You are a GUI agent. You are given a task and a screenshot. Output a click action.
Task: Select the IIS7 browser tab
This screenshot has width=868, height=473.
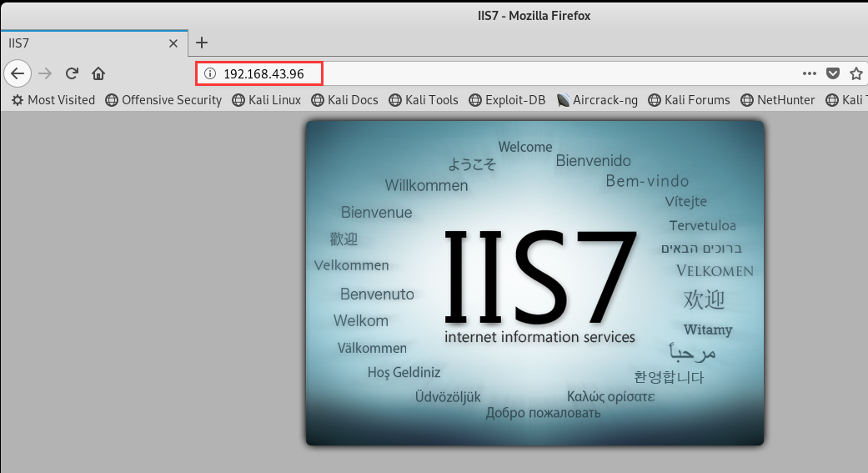94,43
